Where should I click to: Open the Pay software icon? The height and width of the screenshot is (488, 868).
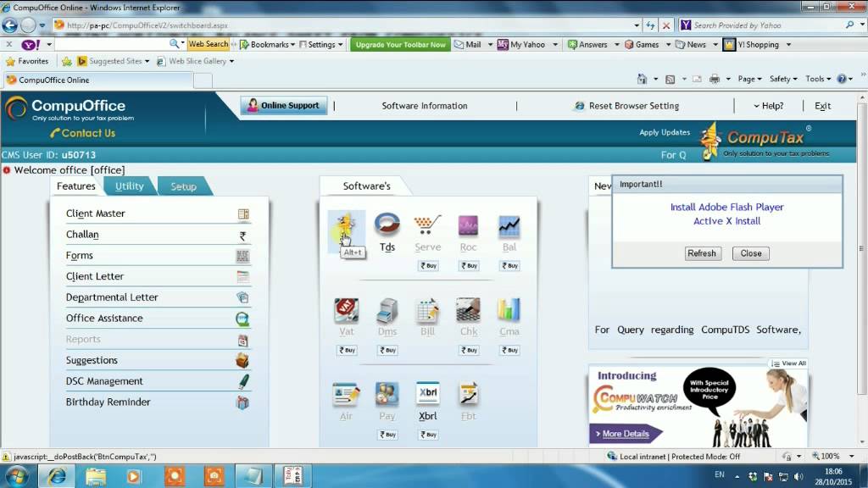point(387,395)
